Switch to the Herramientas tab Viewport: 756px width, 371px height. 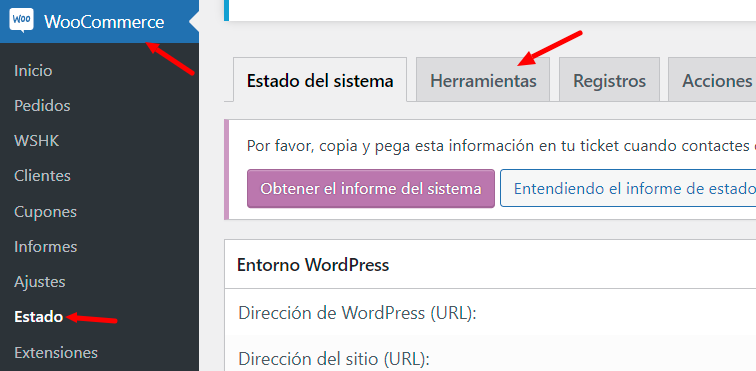483,80
